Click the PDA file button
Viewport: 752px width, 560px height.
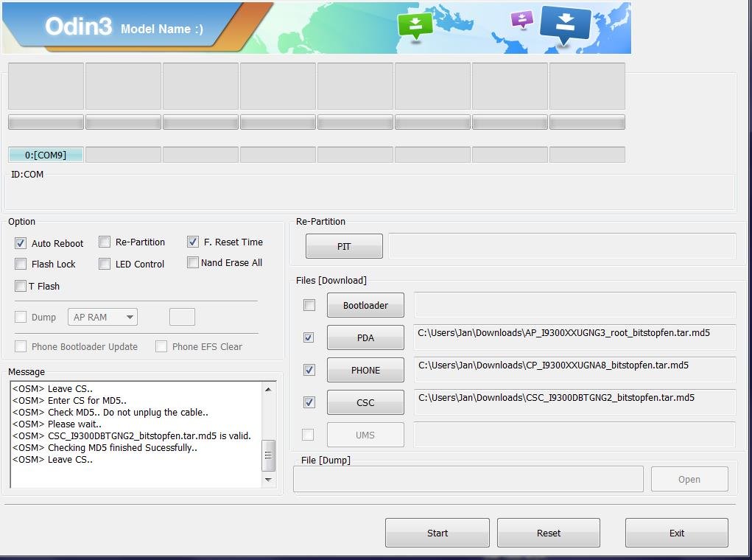[x=365, y=337]
